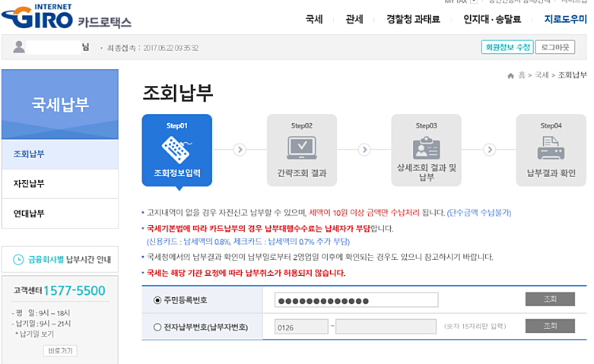
Task: Click the 숫자 15자리만 입력 hint text
Action: tap(475, 326)
